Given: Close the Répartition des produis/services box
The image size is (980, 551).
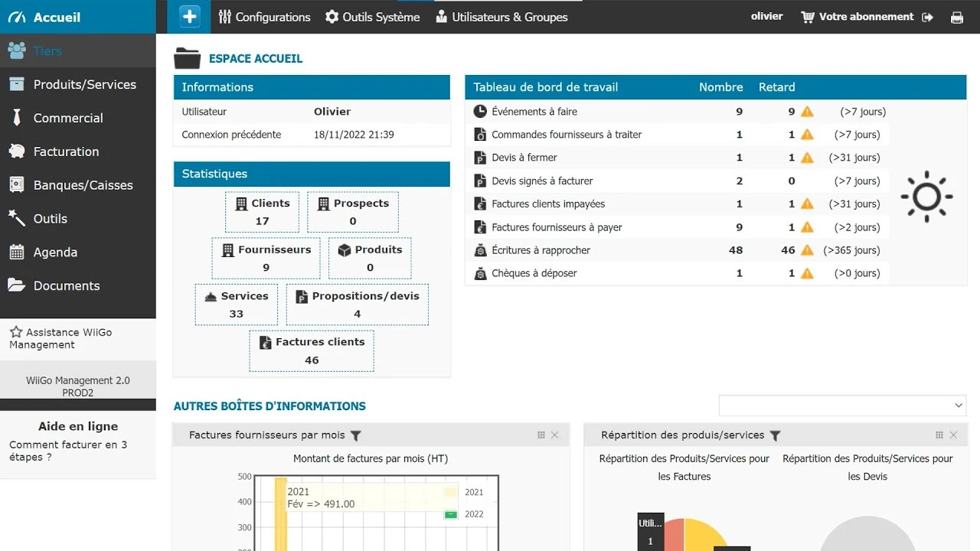Looking at the screenshot, I should [x=953, y=435].
